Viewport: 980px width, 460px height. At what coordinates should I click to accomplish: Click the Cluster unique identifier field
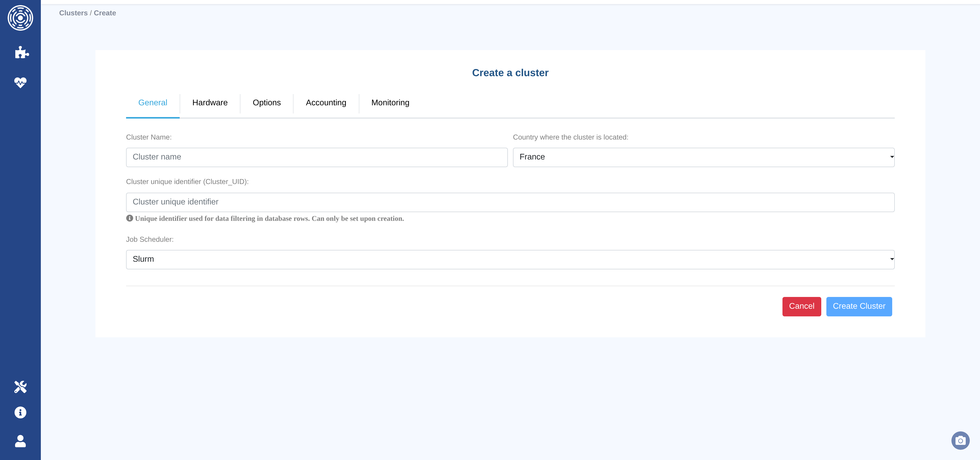510,202
